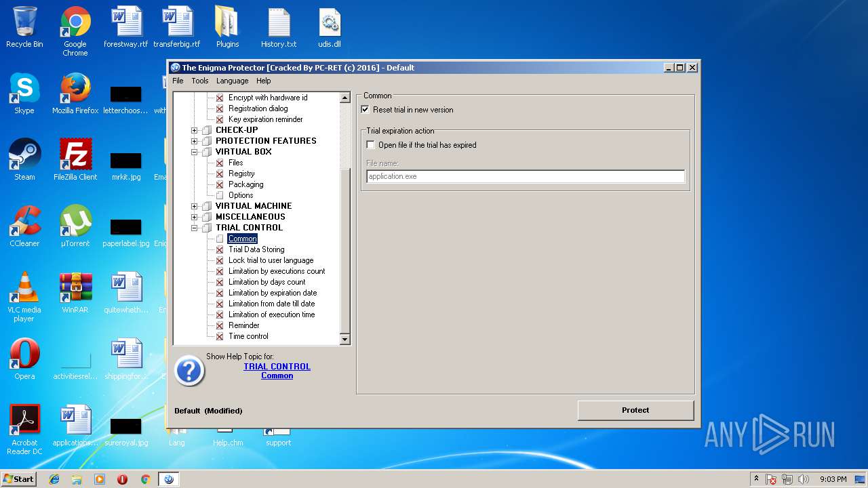Select Key expiration reminder item
Image resolution: width=868 pixels, height=488 pixels.
click(265, 119)
